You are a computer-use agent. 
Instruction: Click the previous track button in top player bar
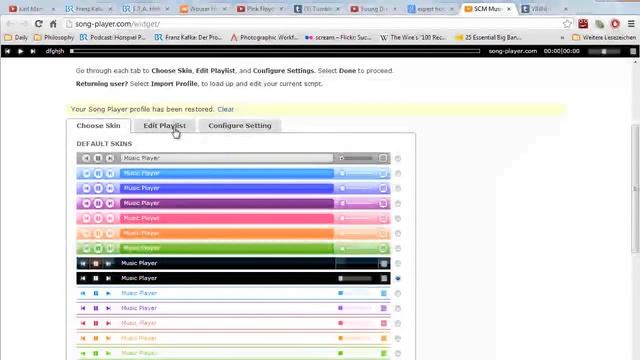click(x=7, y=51)
